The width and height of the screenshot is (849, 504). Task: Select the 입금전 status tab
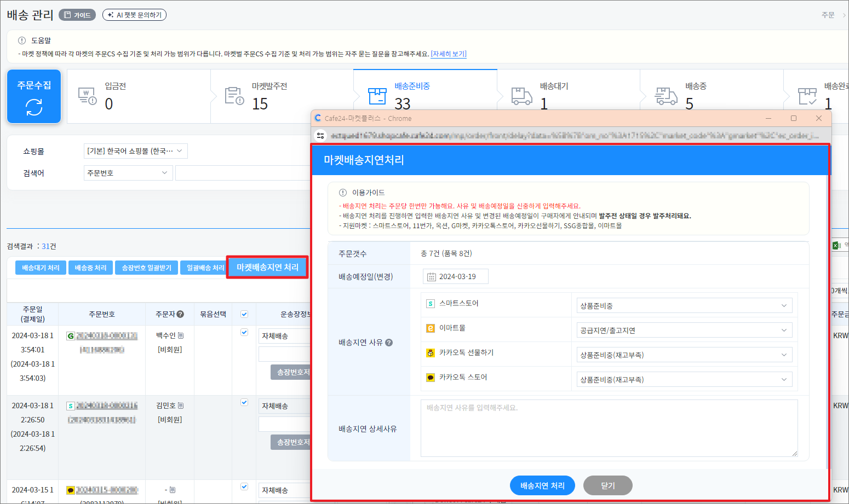[139, 96]
